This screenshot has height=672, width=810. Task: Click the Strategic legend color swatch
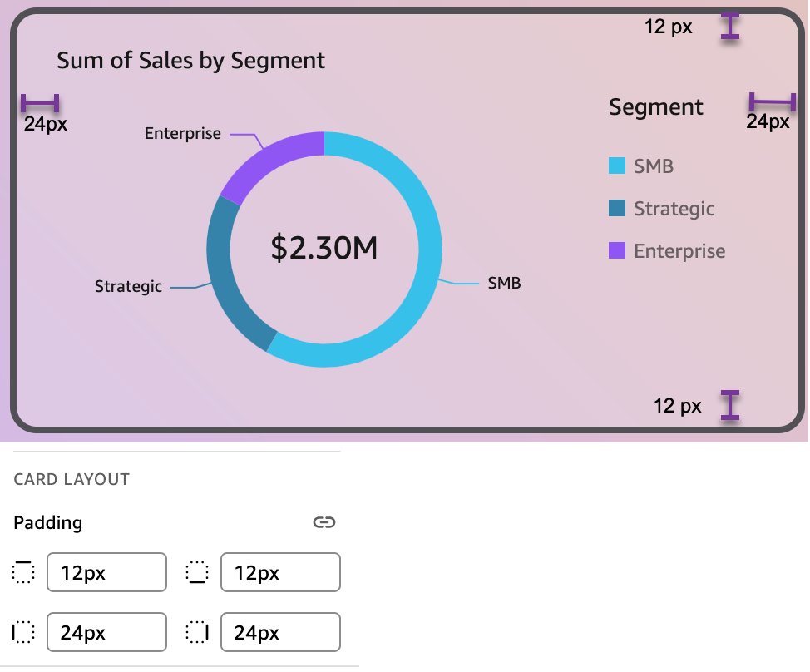point(617,209)
